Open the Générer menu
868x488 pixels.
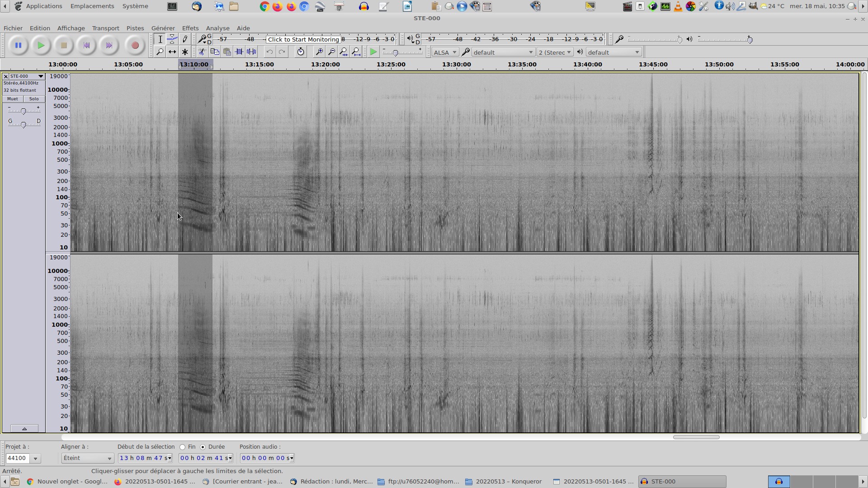[163, 28]
